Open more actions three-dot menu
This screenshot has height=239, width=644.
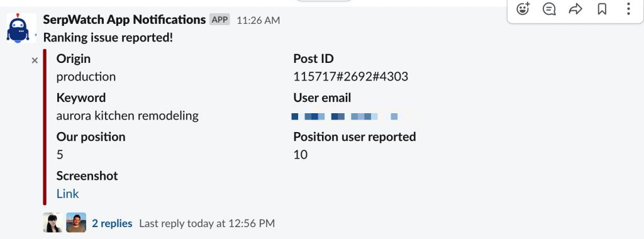[x=628, y=9]
